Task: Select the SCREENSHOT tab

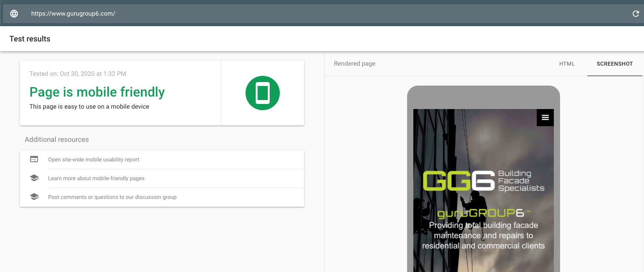Action: 615,64
